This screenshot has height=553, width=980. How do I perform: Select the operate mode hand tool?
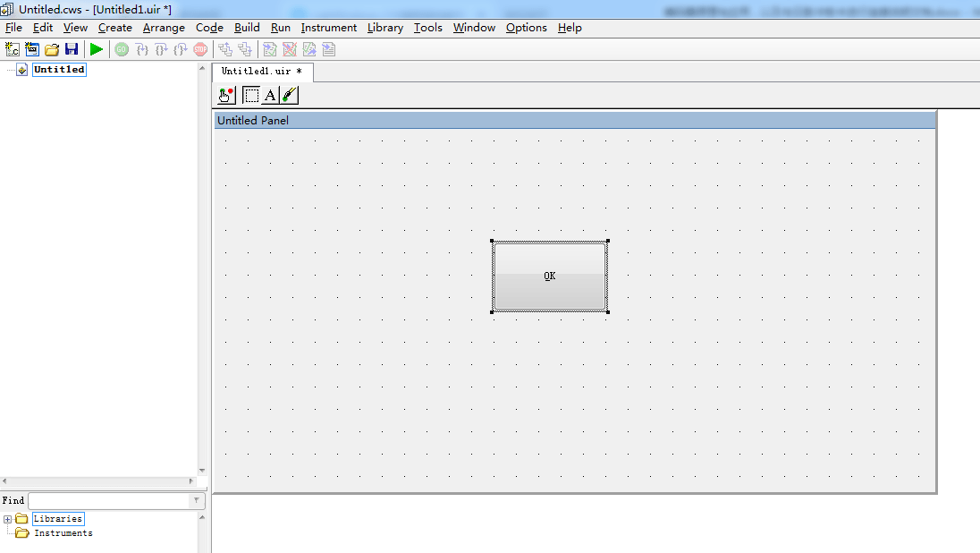226,95
